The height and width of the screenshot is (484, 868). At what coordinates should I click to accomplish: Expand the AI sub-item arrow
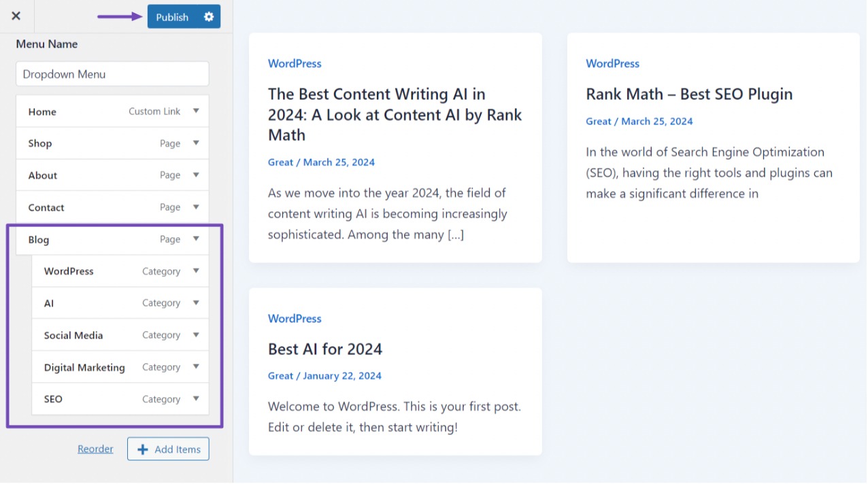click(x=196, y=302)
